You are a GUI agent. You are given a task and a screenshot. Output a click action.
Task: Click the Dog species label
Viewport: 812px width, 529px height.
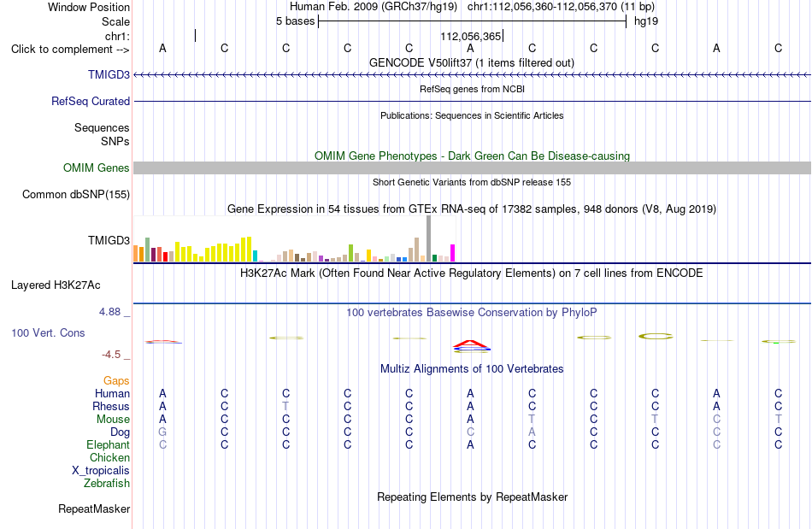pyautogui.click(x=120, y=432)
